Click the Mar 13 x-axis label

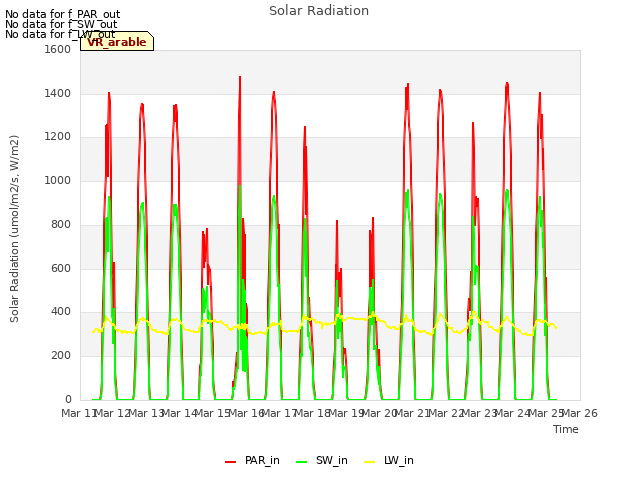click(146, 413)
